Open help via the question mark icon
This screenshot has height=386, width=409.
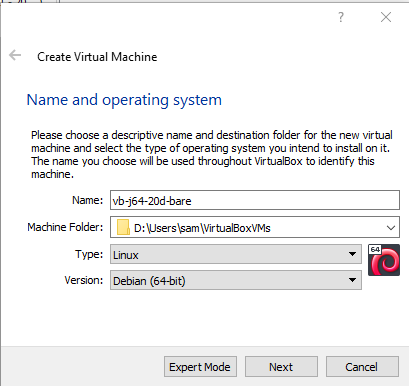(341, 17)
